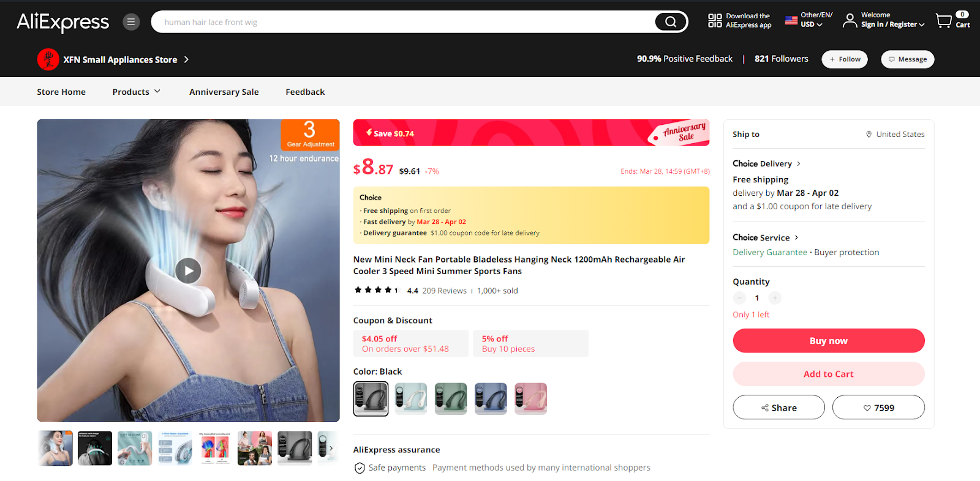Select pink color fan option
The image size is (980, 481).
tap(530, 399)
